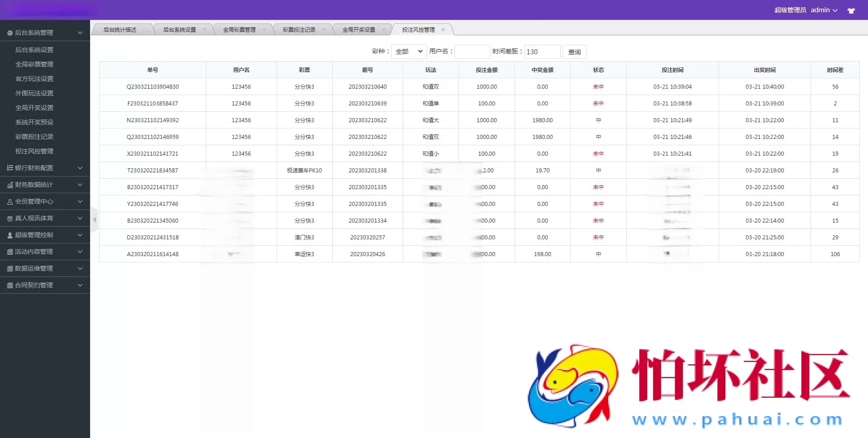Switch to the 全局开奖设置 tab
The image size is (868, 438).
tap(359, 29)
